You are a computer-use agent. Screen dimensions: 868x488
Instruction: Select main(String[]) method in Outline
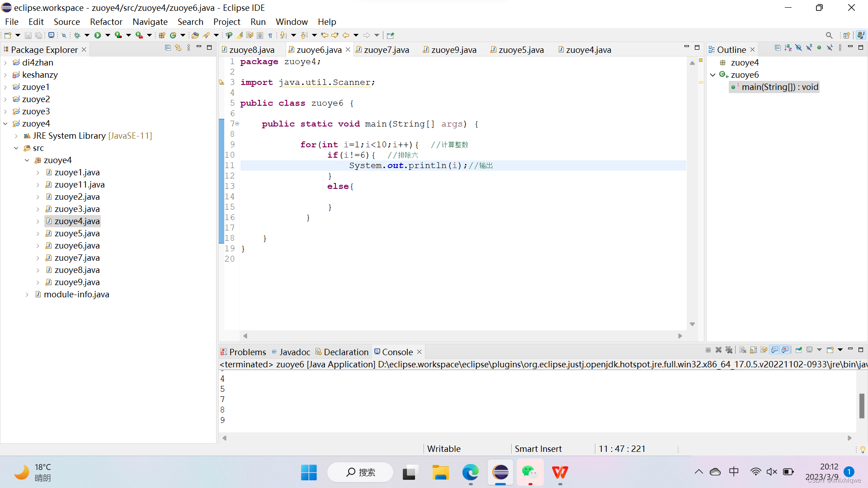pyautogui.click(x=779, y=87)
